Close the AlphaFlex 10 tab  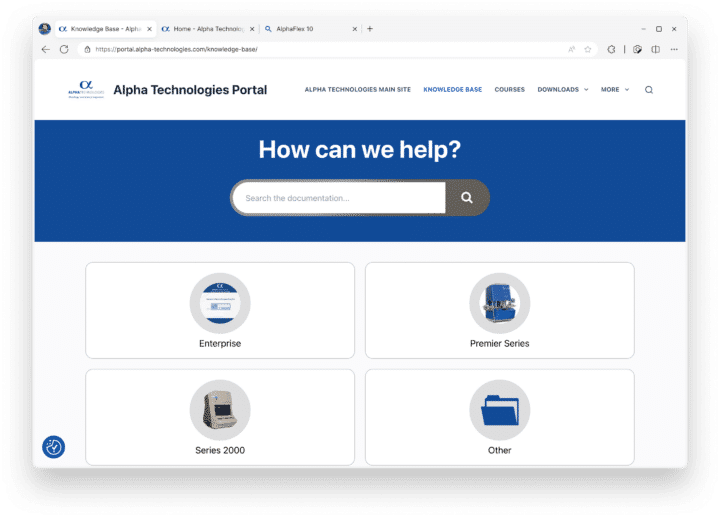354,29
